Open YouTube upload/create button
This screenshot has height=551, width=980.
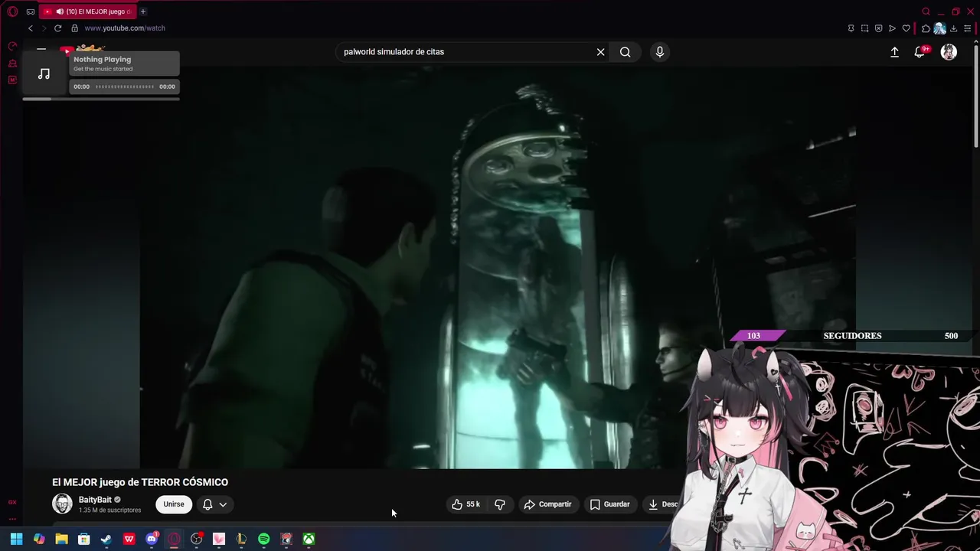coord(894,52)
